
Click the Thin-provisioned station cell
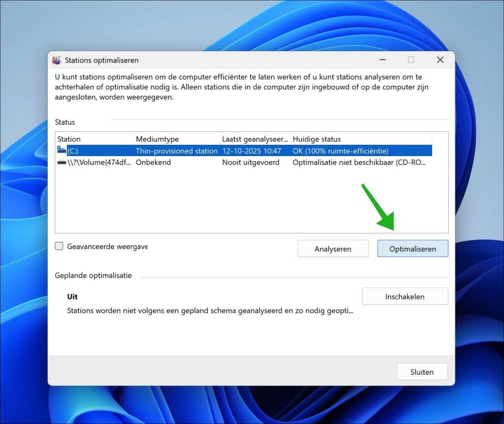coord(176,151)
